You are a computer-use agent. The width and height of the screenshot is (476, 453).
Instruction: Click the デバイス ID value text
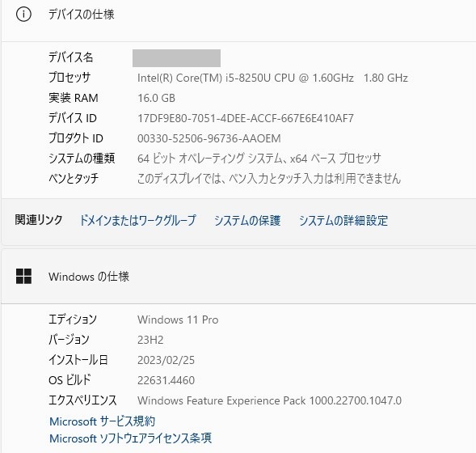[x=246, y=118]
